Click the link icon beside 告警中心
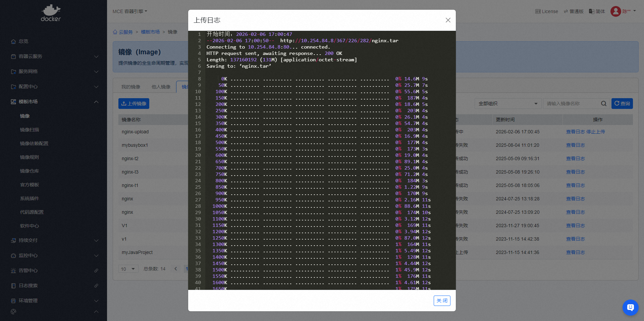 (96, 270)
